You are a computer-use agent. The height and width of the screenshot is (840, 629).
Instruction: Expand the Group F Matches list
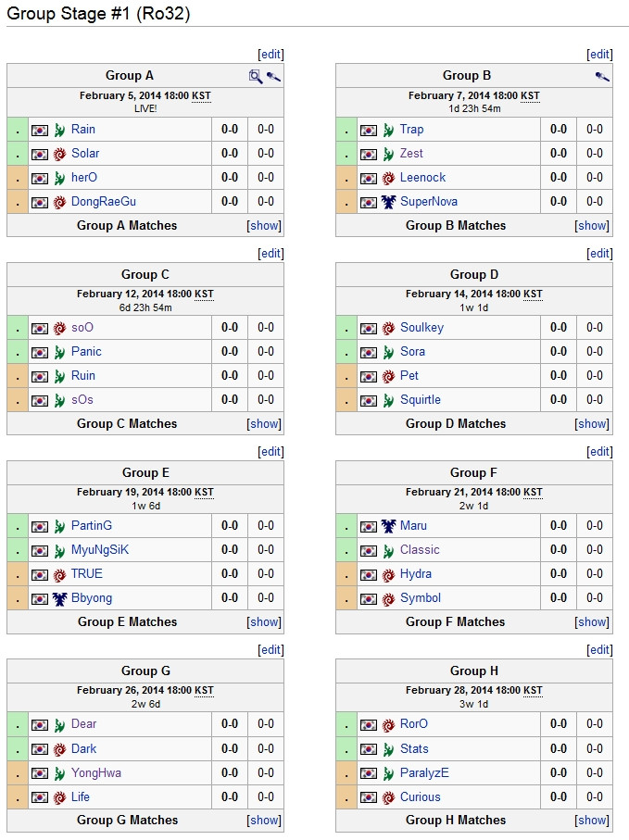coord(593,622)
